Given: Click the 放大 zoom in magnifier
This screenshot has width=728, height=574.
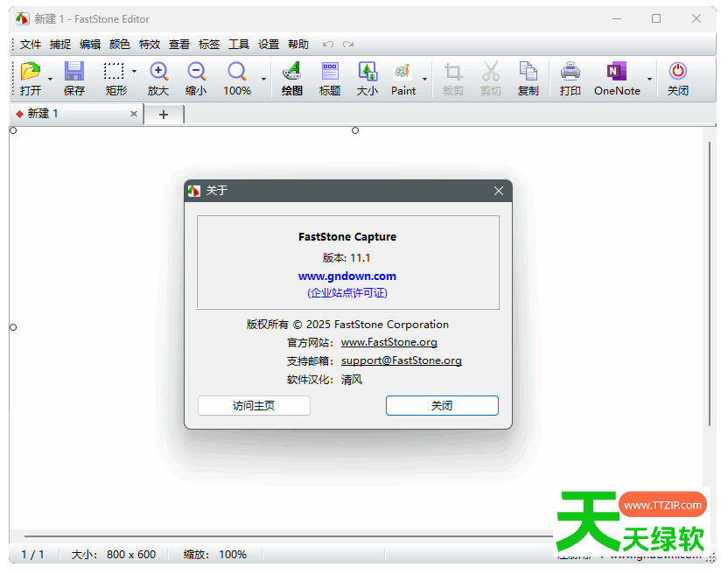Looking at the screenshot, I should [158, 72].
